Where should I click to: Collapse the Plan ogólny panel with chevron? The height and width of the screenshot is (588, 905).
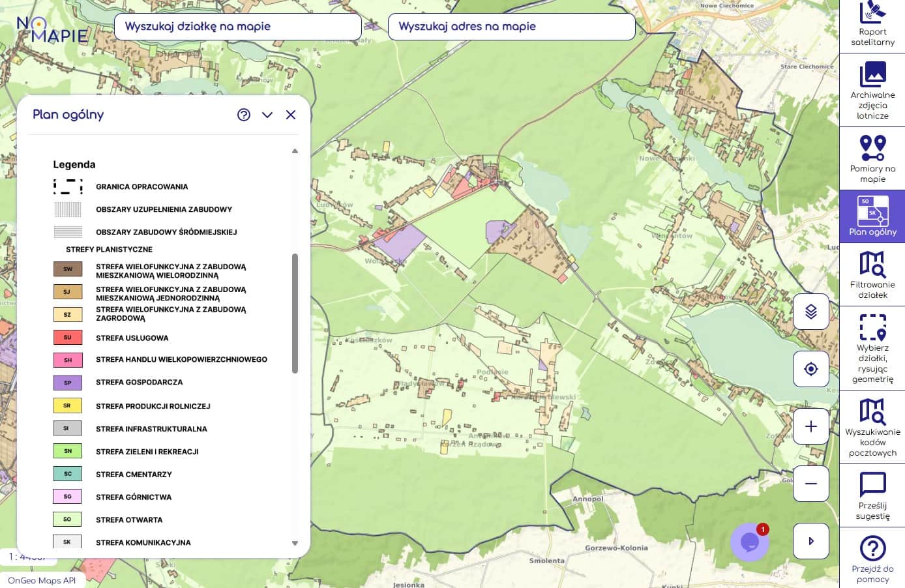267,115
